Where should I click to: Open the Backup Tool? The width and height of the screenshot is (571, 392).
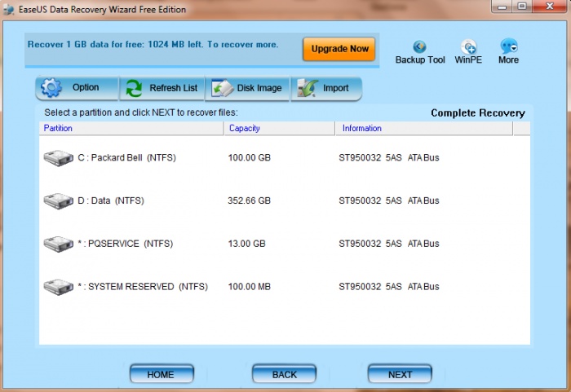[420, 48]
